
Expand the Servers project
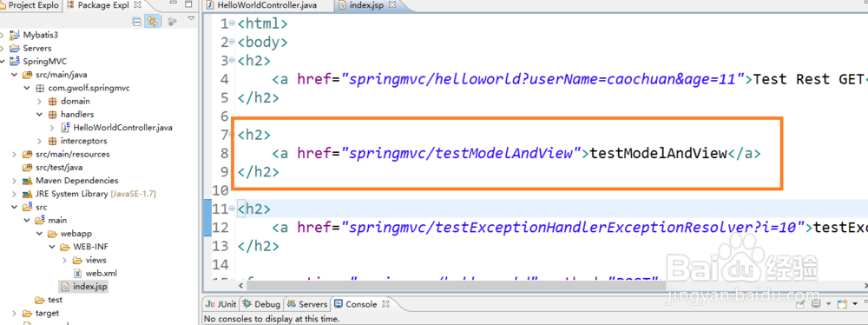[3, 49]
